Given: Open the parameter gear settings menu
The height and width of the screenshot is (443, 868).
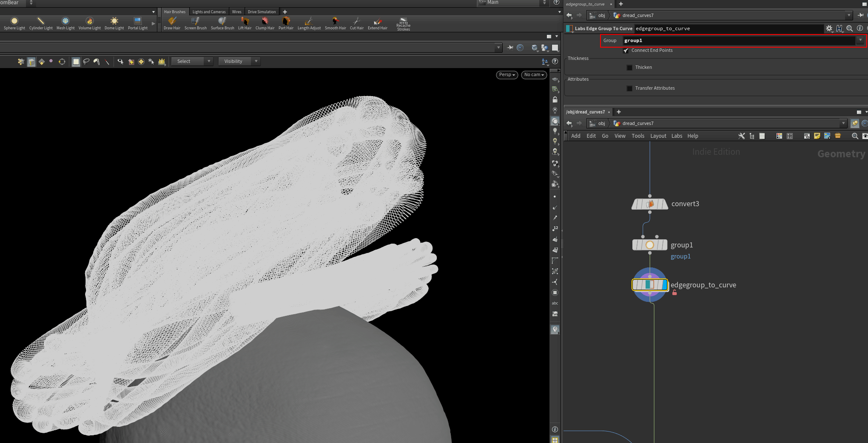Looking at the screenshot, I should click(x=829, y=28).
